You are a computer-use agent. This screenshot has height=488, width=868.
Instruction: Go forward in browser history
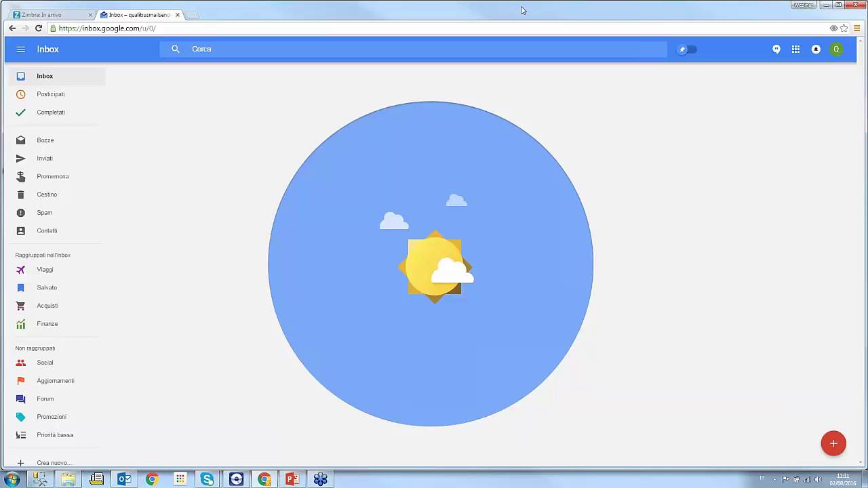(25, 28)
